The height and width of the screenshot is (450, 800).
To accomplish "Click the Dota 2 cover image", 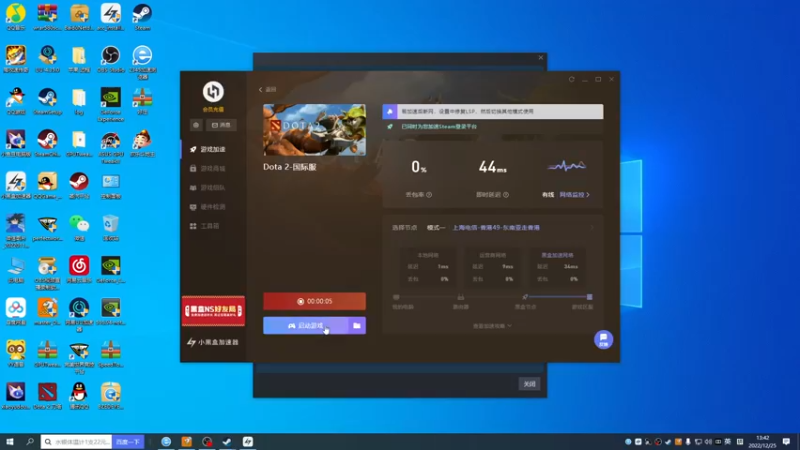I will point(314,130).
